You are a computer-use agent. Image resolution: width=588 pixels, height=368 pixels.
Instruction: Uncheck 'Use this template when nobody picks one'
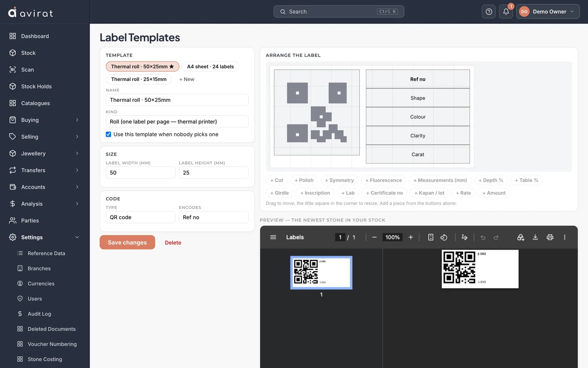108,134
